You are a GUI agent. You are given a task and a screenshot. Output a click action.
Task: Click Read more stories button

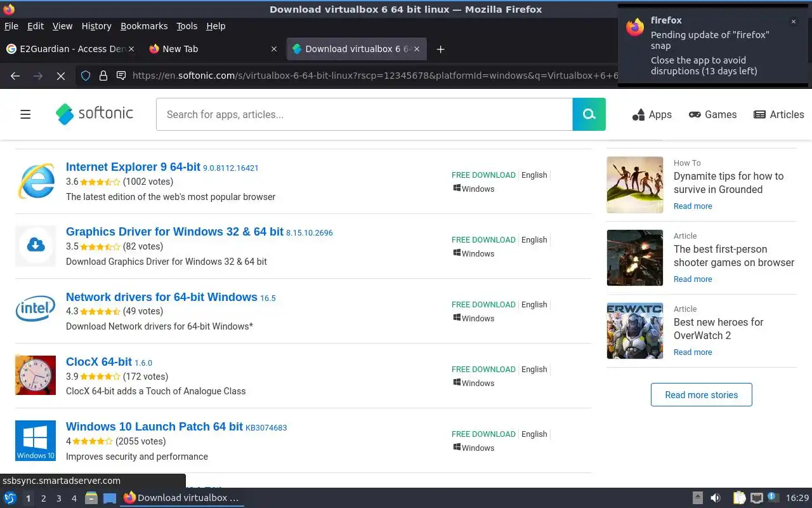click(x=702, y=395)
